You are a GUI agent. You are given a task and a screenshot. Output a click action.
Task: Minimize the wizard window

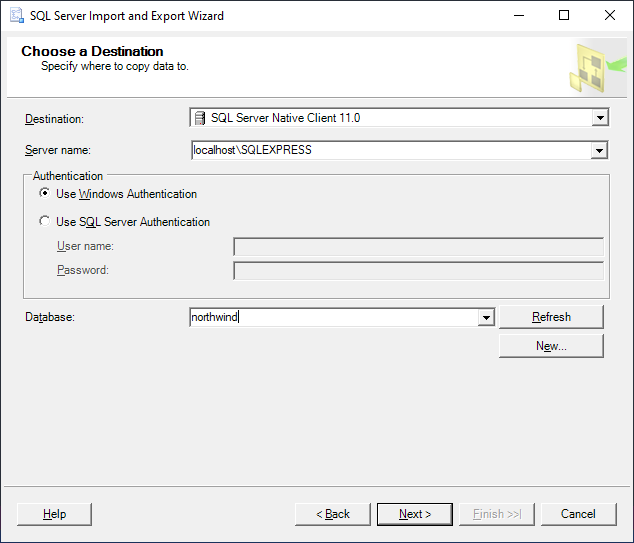(x=519, y=16)
